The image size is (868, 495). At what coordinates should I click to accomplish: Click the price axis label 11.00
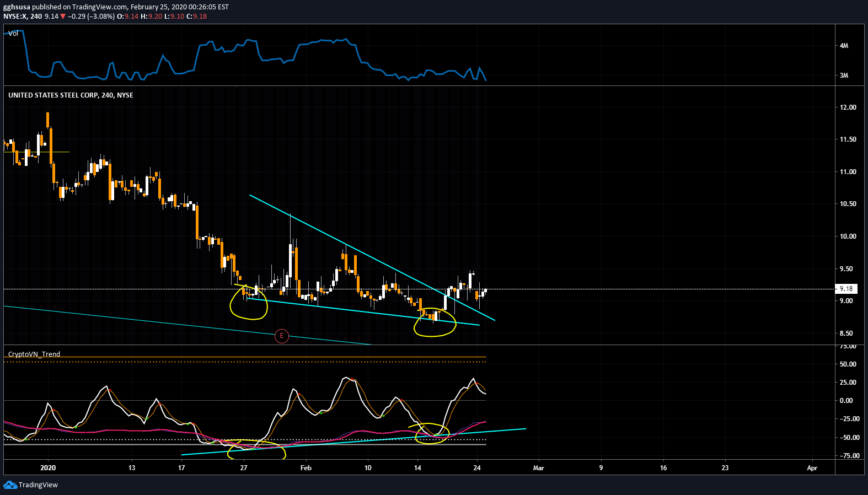tap(848, 172)
